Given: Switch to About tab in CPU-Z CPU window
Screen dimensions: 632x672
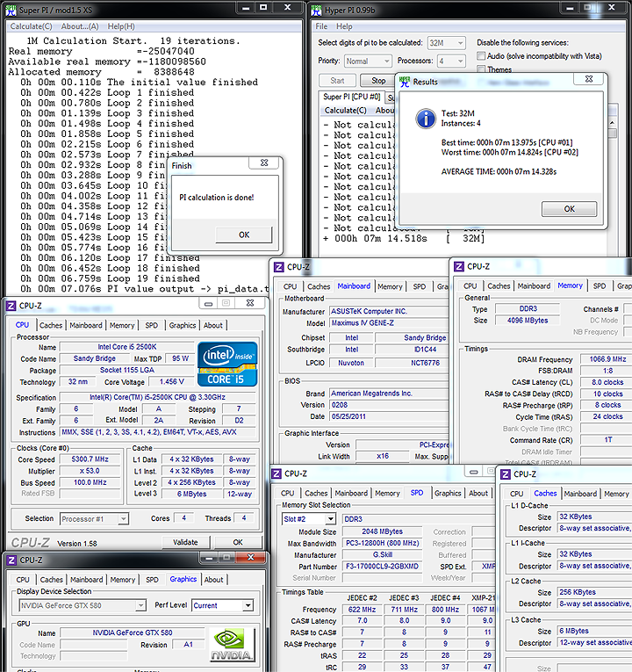Looking at the screenshot, I should click(212, 325).
